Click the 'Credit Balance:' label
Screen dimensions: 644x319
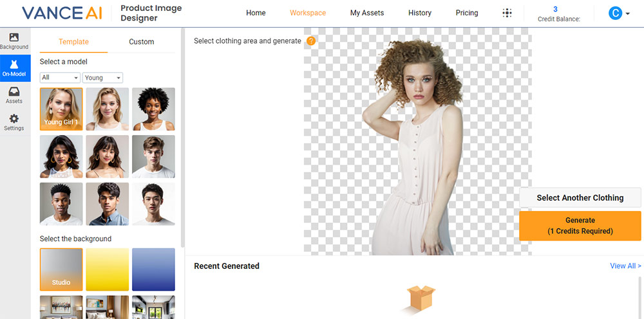coord(558,19)
